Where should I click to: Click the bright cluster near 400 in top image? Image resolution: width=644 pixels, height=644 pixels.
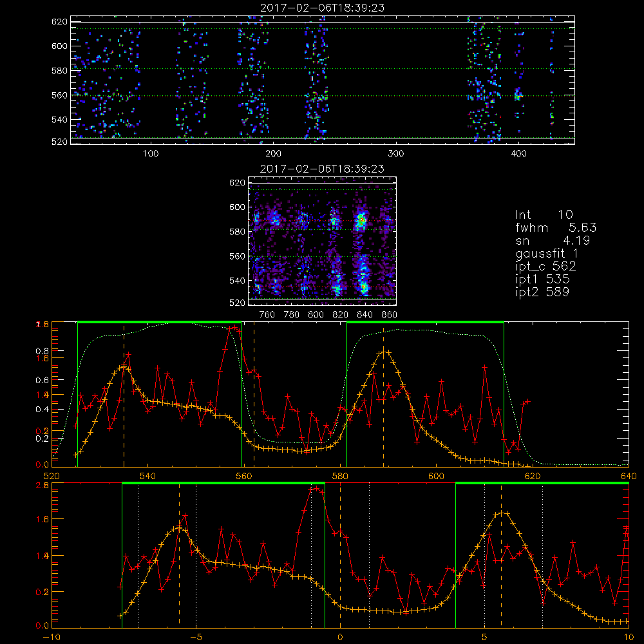(x=518, y=95)
